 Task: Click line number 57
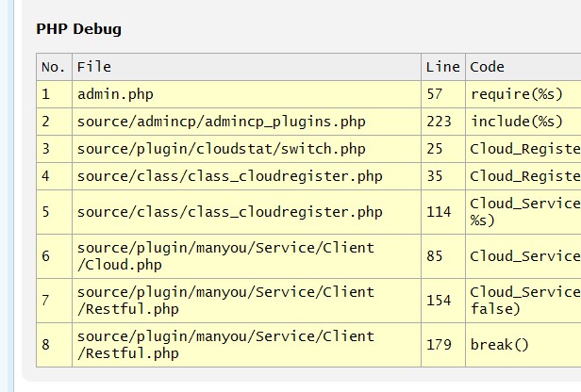coord(435,94)
